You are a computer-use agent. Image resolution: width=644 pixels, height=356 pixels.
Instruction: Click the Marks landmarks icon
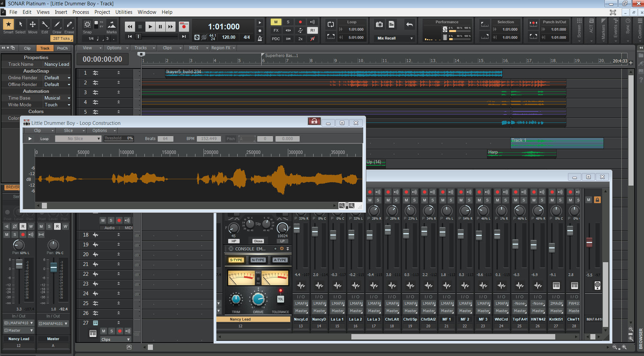tap(111, 25)
